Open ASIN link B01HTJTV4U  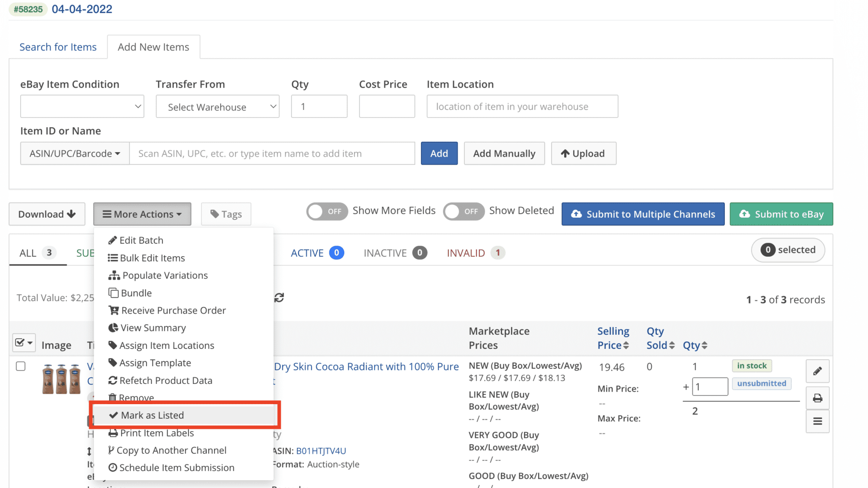coord(321,451)
